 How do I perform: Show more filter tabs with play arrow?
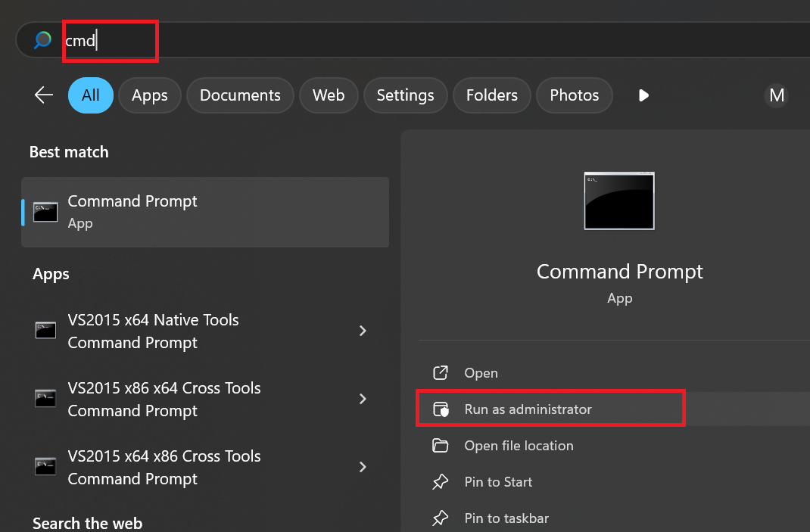point(643,95)
